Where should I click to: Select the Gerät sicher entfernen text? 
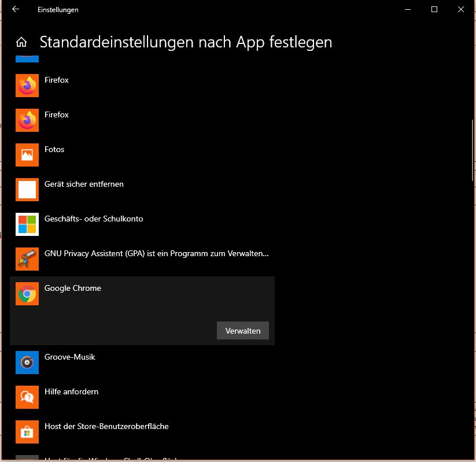tap(84, 184)
